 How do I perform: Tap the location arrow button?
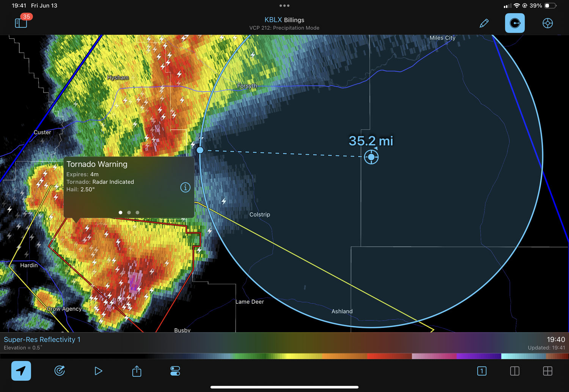point(21,371)
